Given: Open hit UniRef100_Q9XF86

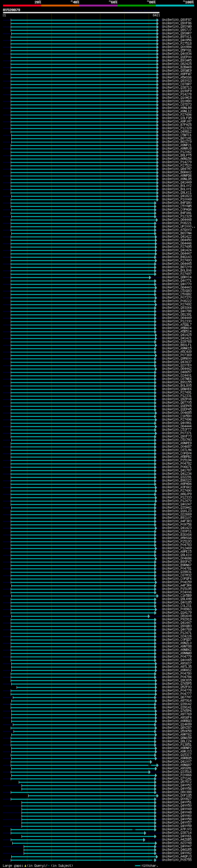Looking at the screenshot, I should 177,23.
